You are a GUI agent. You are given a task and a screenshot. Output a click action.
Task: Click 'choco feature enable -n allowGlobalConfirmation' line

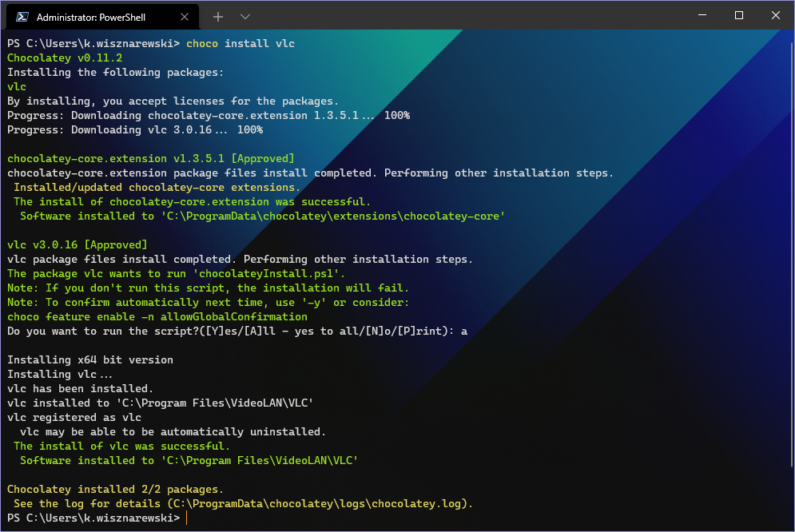click(157, 316)
